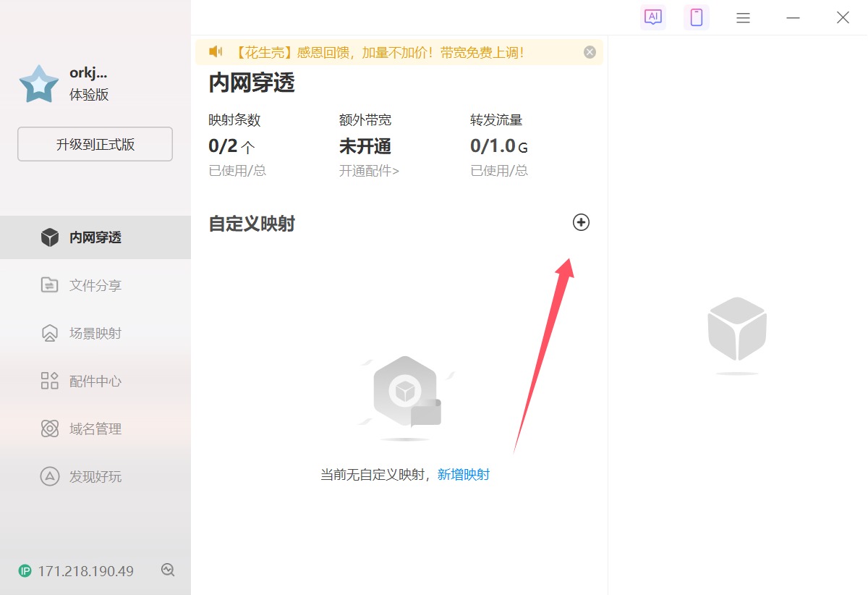Open 配件中心 accessories center
868x595 pixels.
tap(95, 381)
